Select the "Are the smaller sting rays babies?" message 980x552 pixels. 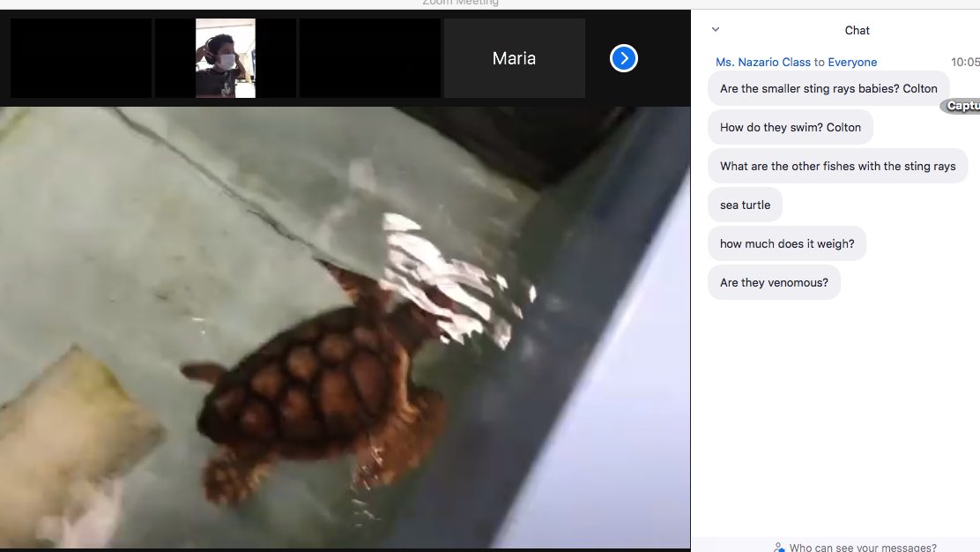[x=828, y=88]
